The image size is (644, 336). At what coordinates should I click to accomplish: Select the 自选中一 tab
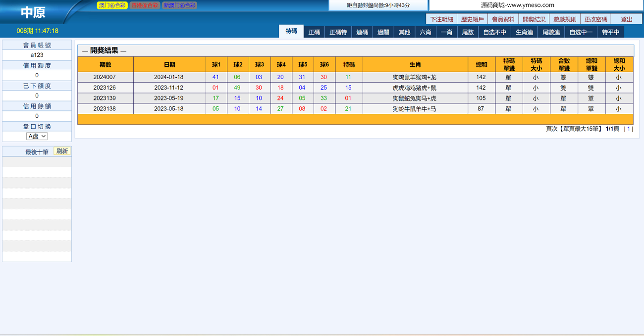point(581,32)
